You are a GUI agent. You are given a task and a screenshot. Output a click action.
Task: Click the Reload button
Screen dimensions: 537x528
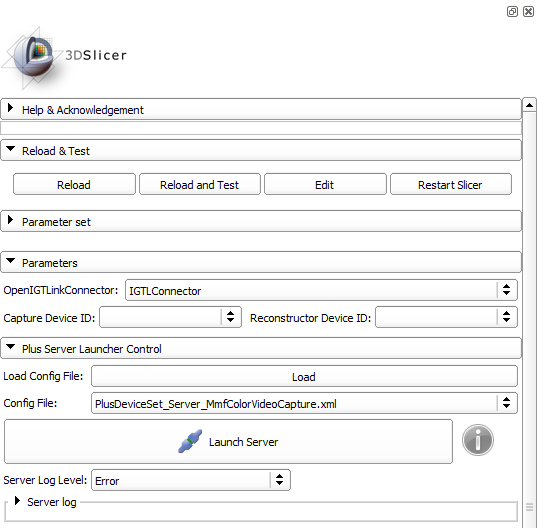coord(74,185)
